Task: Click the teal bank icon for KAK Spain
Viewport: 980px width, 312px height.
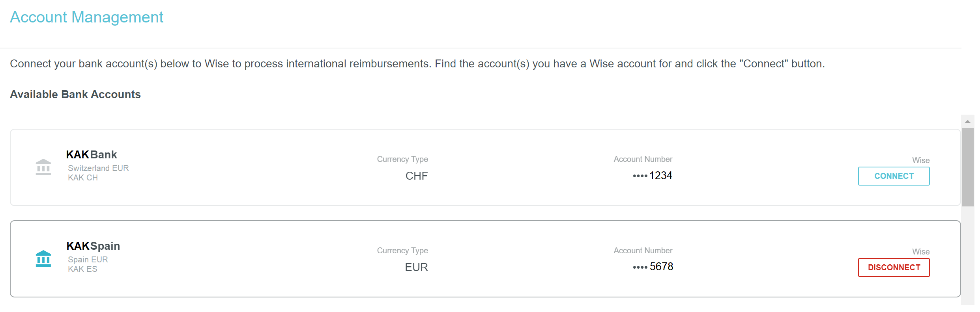Action: [43, 259]
